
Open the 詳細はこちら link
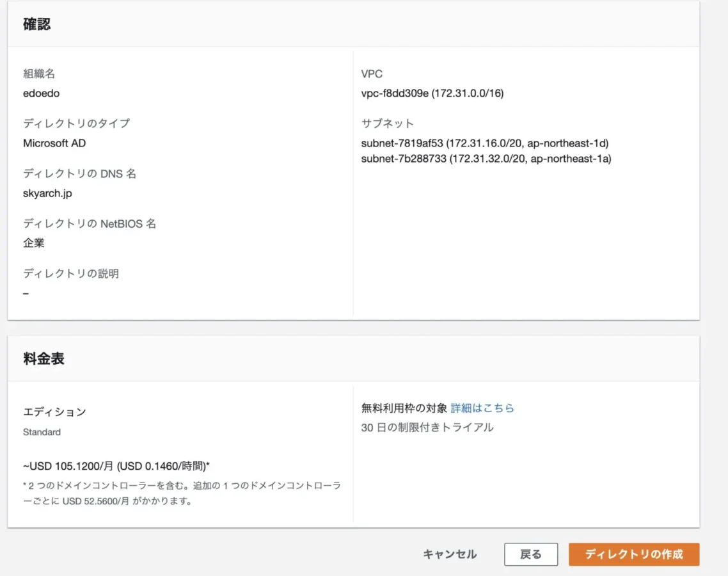point(482,408)
